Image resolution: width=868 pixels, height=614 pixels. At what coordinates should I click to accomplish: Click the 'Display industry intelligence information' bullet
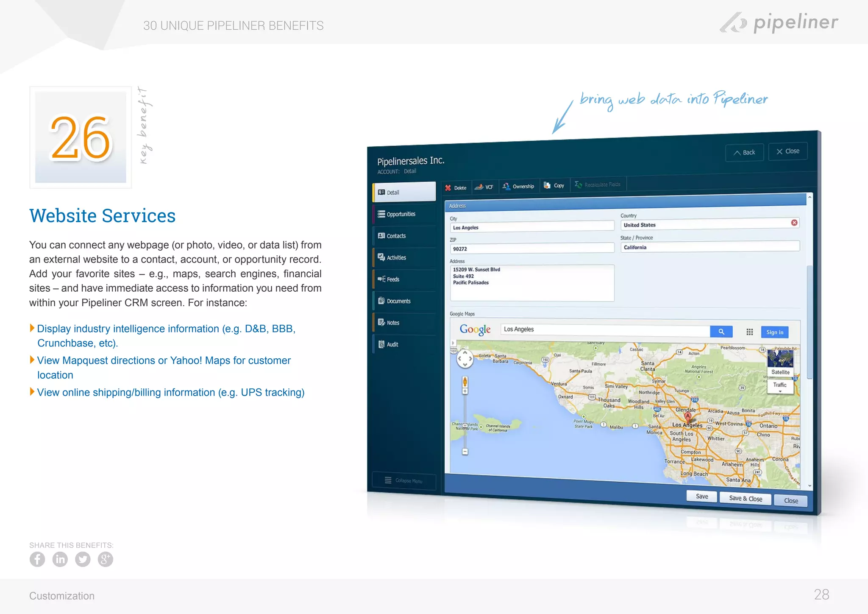pos(163,336)
